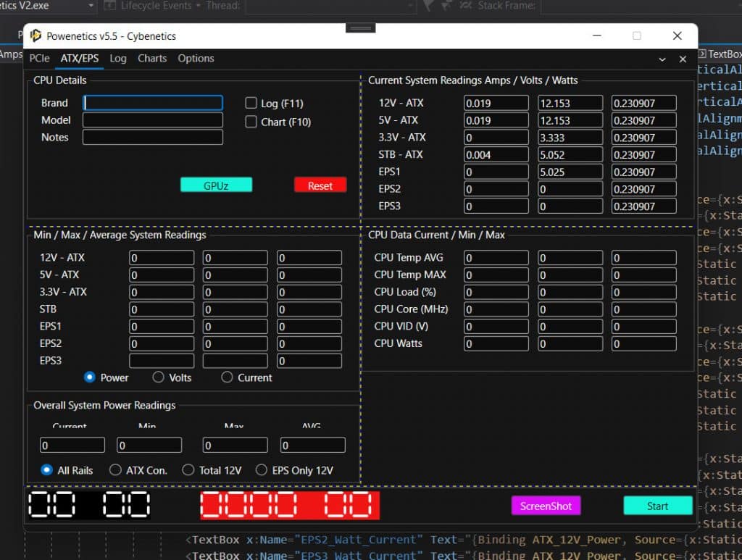This screenshot has height=560, width=742.
Task: Select the 3.3V - ATX volts field showing 3.333
Action: point(570,138)
